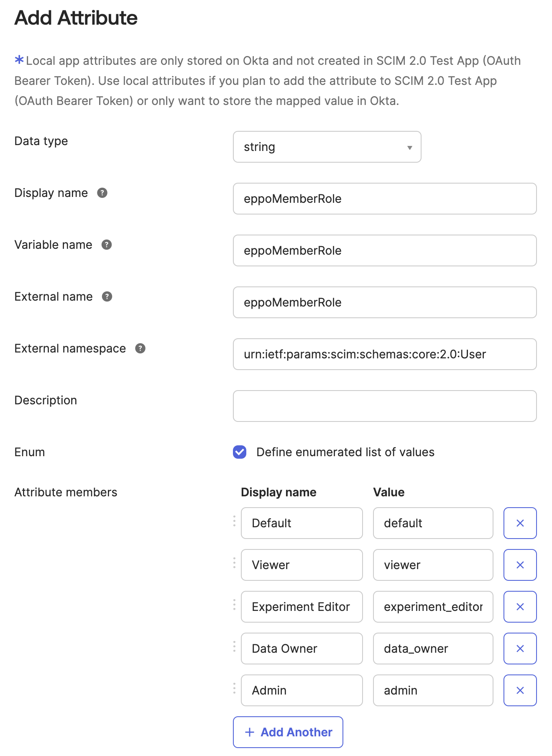Open the Data type string dropdown
Viewport: 552px width, 756px height.
click(327, 147)
